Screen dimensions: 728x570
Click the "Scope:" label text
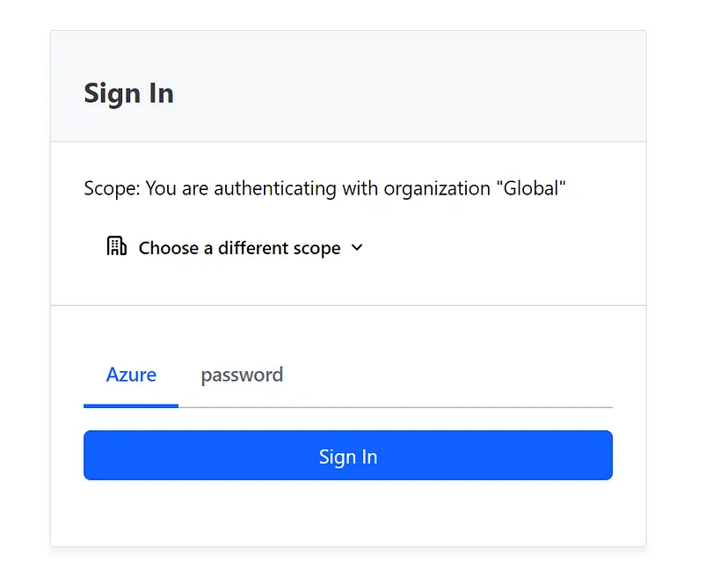(x=112, y=188)
